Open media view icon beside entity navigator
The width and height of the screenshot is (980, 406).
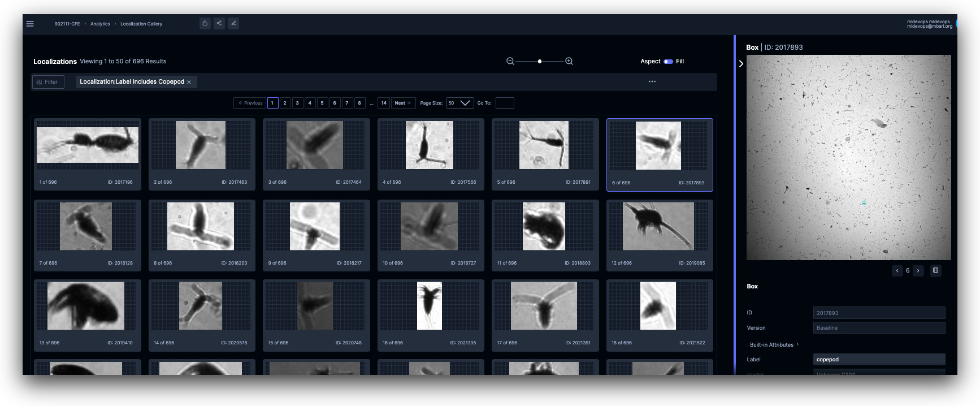(x=935, y=270)
